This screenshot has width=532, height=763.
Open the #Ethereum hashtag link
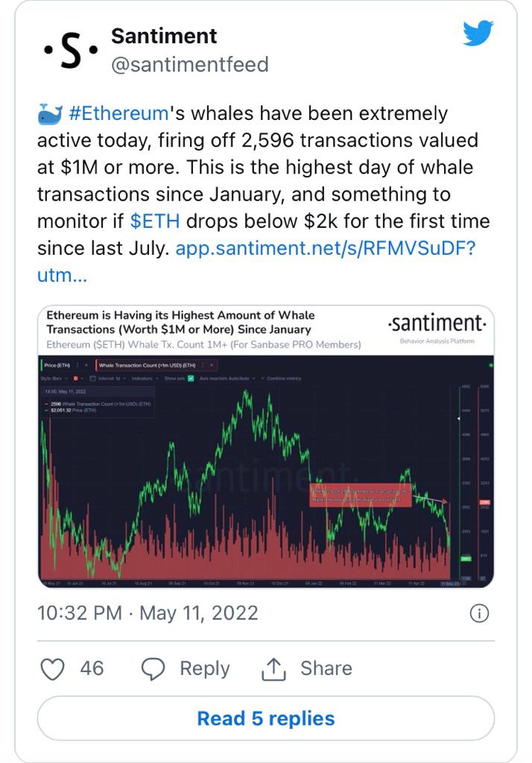(118, 114)
